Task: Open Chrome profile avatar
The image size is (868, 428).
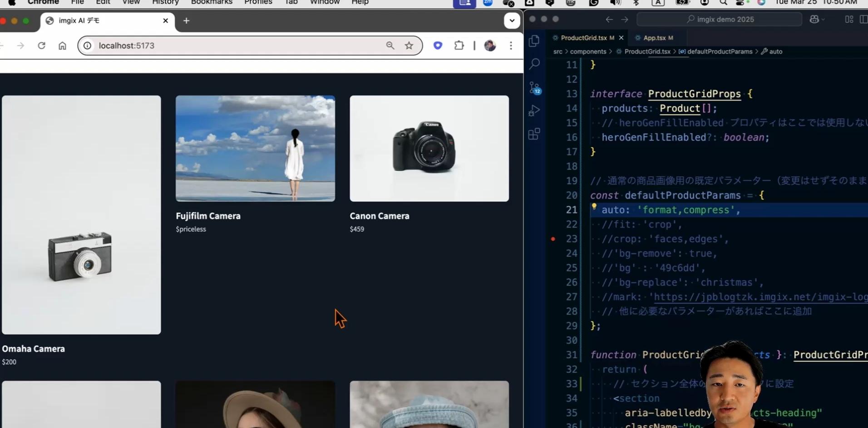Action: (490, 45)
